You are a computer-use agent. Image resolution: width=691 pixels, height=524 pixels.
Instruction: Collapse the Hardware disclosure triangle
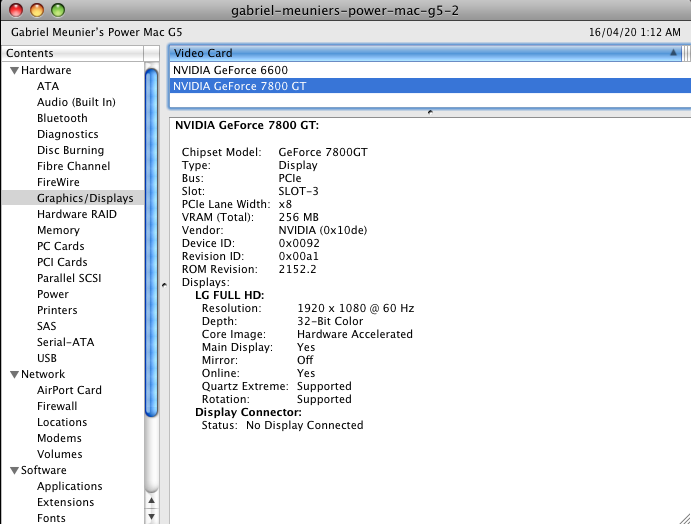pos(14,71)
